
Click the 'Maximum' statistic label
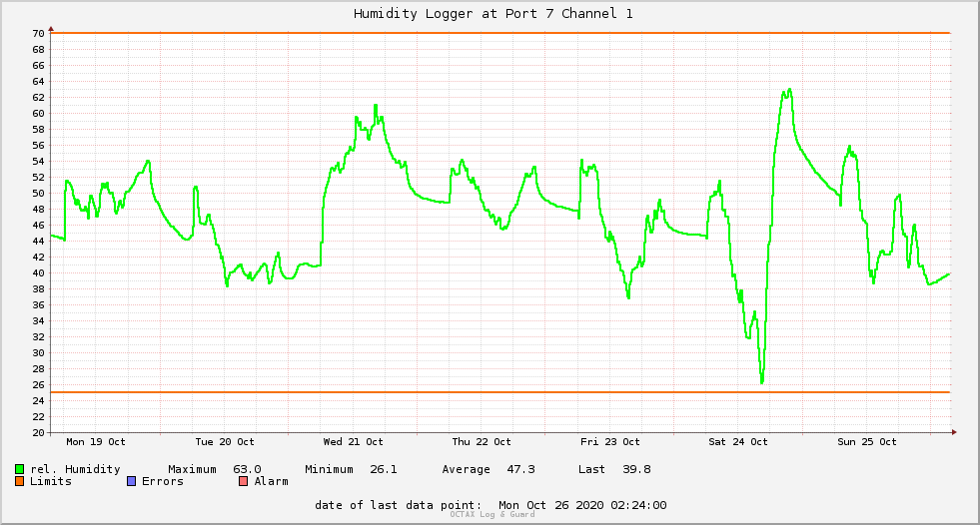coord(192,469)
